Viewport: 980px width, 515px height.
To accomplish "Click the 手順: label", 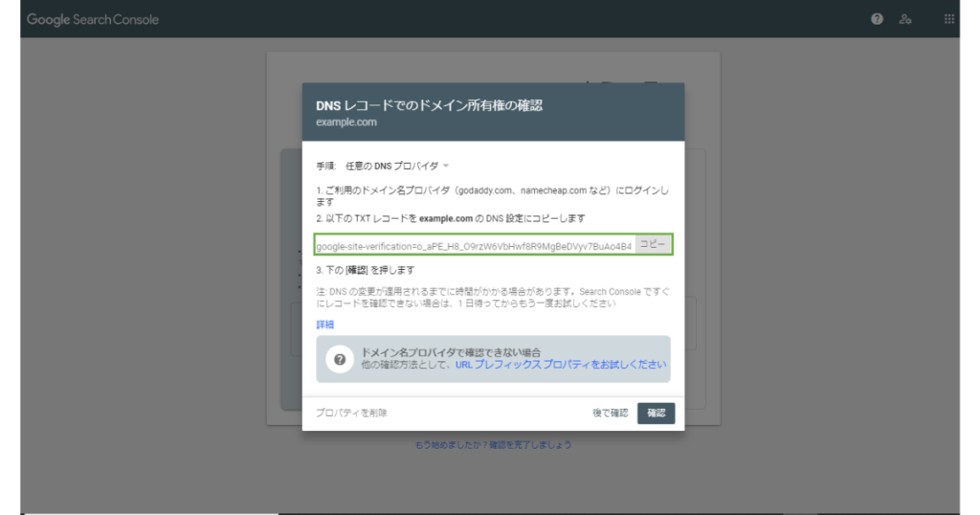I will pyautogui.click(x=325, y=166).
